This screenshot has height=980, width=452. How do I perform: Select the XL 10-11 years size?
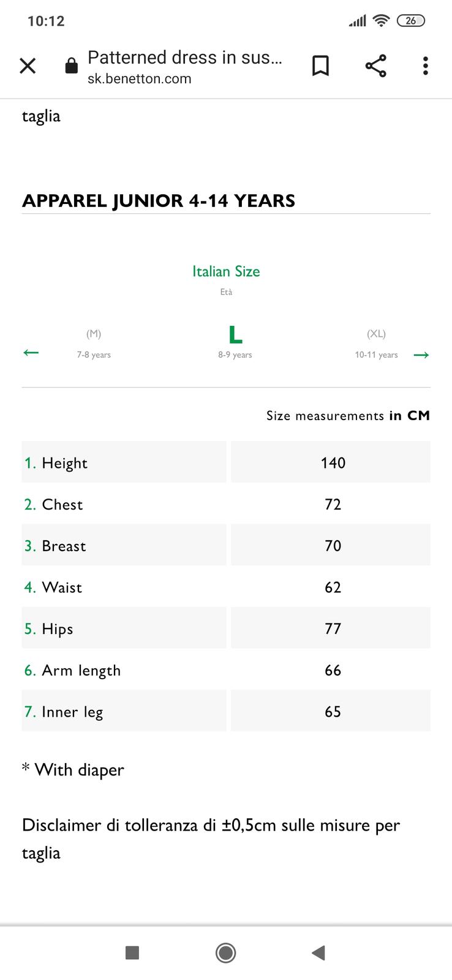coord(376,344)
